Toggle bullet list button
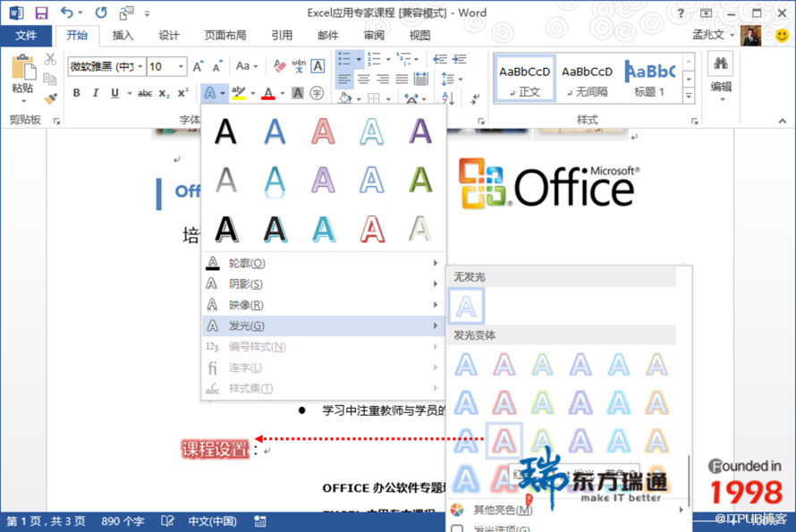This screenshot has height=532, width=796. tap(344, 59)
